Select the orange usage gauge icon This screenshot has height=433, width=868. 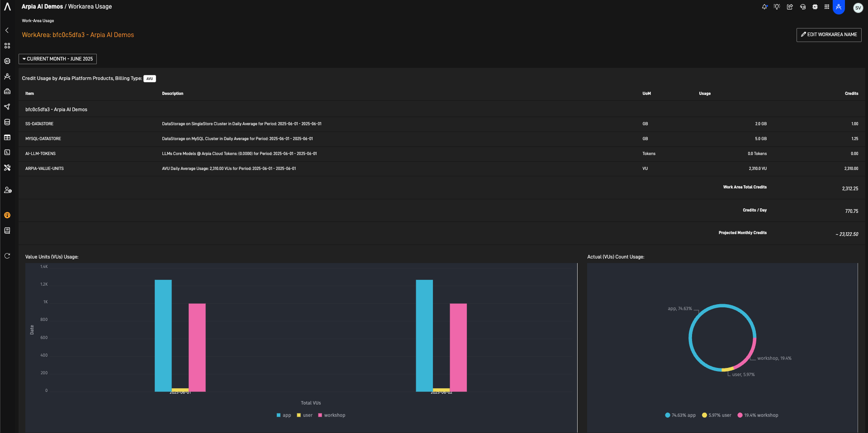pos(7,215)
